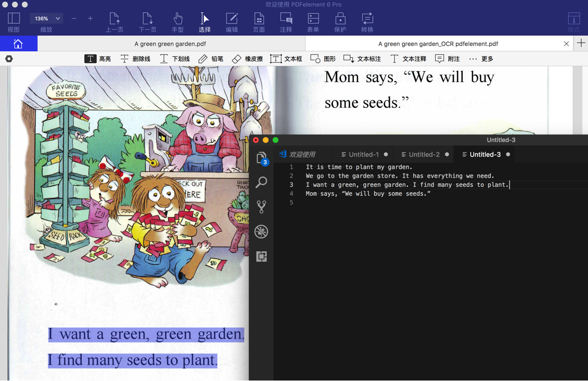Click editor line "It is time to plant my garden."

click(x=359, y=167)
